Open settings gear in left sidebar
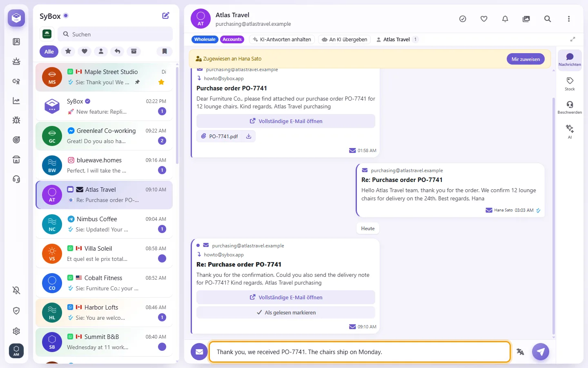588x368 pixels. click(x=16, y=331)
